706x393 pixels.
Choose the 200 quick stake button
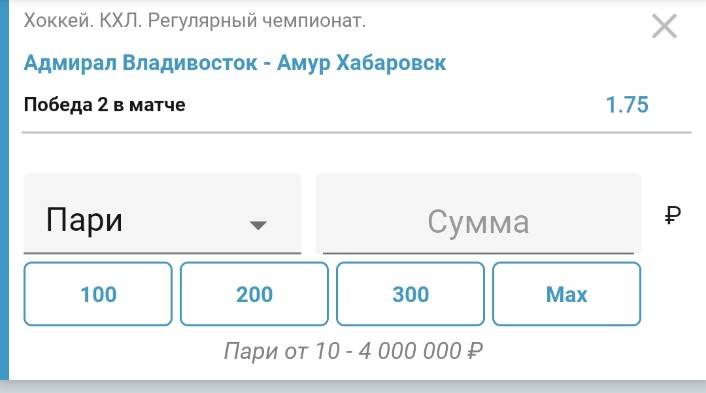point(254,294)
